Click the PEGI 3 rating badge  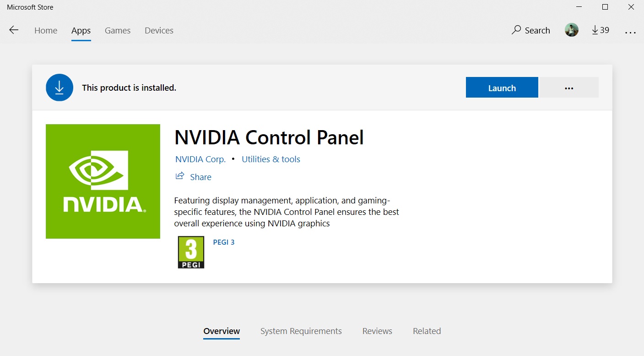[x=191, y=252]
